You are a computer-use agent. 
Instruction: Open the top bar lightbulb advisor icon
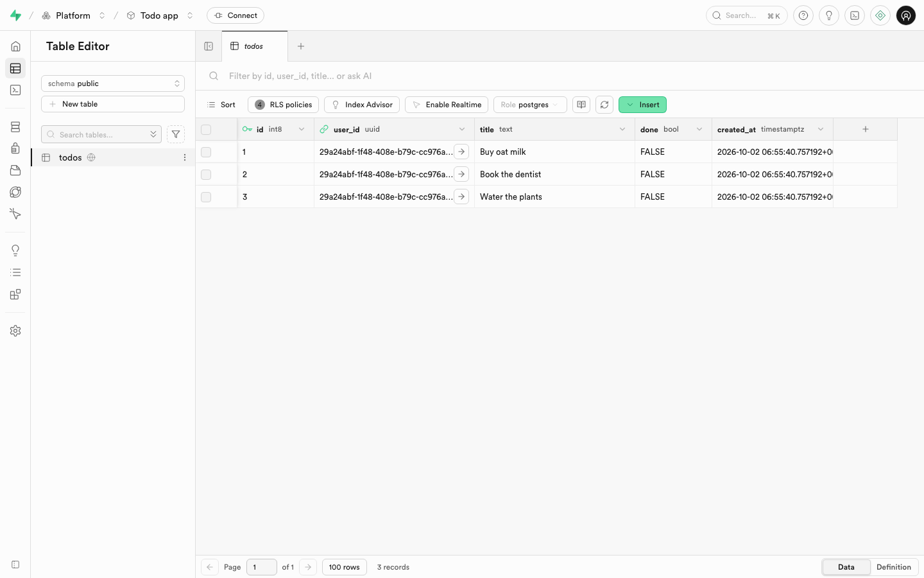click(x=829, y=15)
